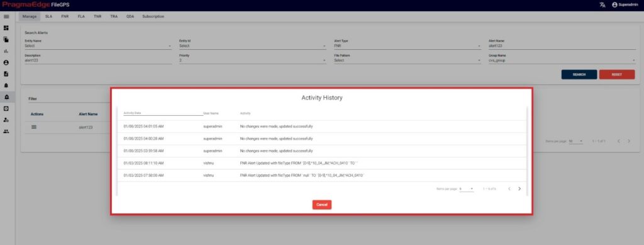Switch to the FNR tab

coord(65,16)
